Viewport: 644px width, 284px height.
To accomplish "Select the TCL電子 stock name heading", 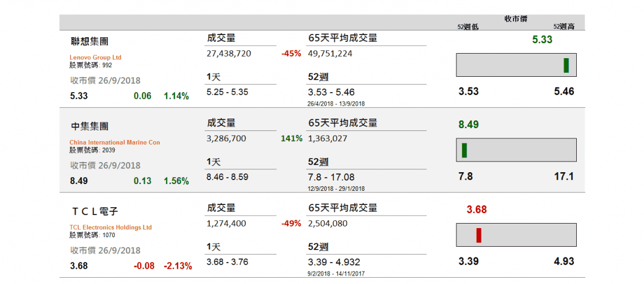I will pyautogui.click(x=94, y=211).
